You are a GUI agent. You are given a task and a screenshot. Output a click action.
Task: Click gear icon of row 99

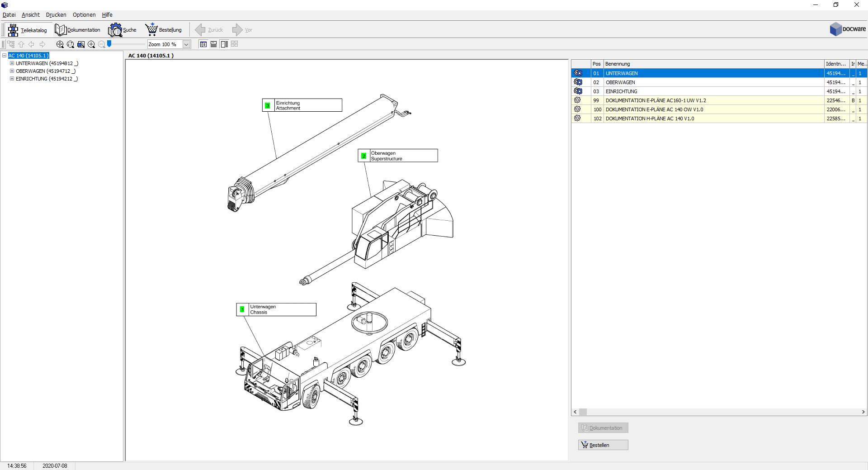(x=577, y=100)
